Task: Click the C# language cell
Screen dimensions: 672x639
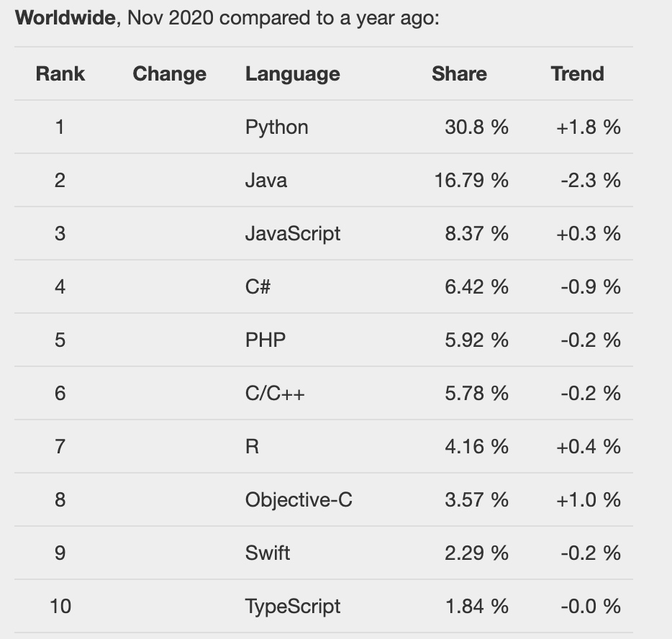Action: point(258,286)
